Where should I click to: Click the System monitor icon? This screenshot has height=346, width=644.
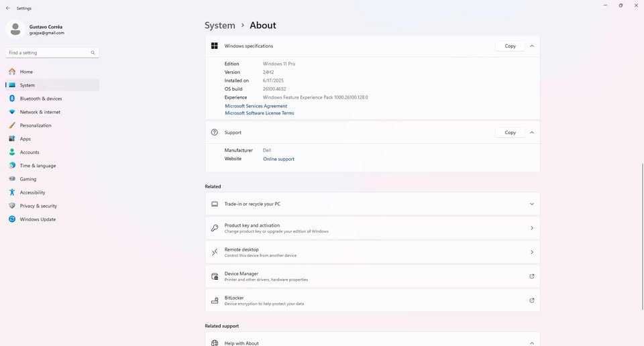tap(12, 85)
